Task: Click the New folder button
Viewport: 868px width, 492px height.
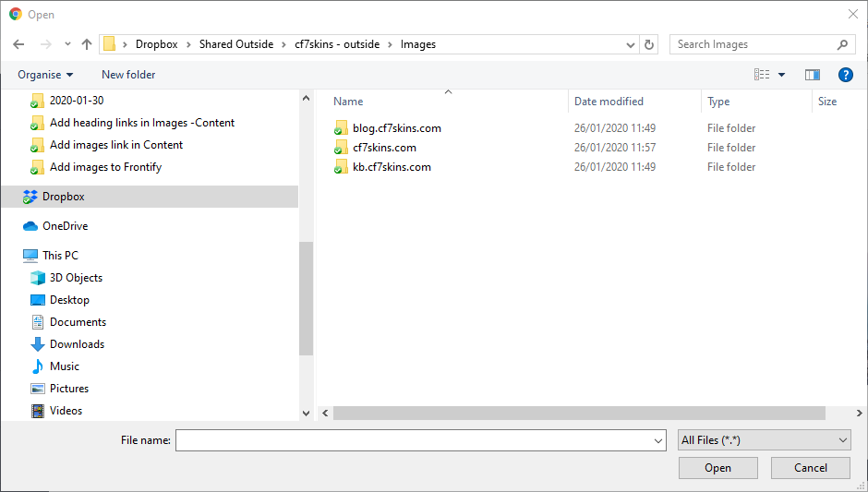Action: (x=128, y=75)
